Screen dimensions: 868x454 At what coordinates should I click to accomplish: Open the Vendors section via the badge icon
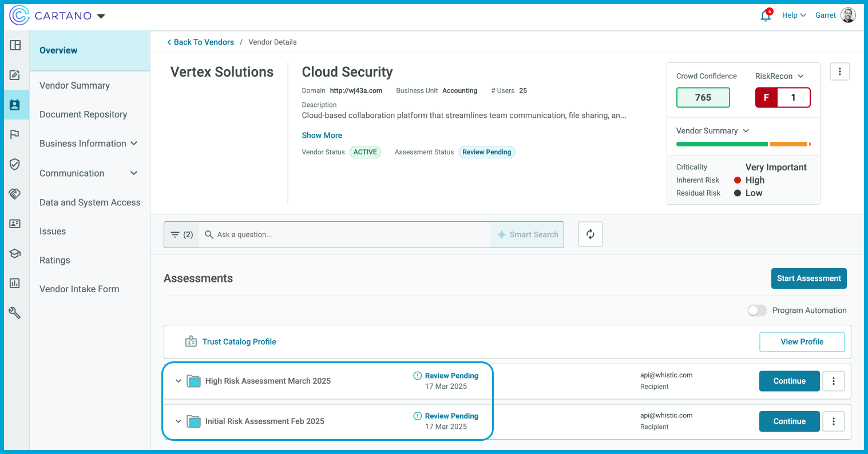click(15, 104)
